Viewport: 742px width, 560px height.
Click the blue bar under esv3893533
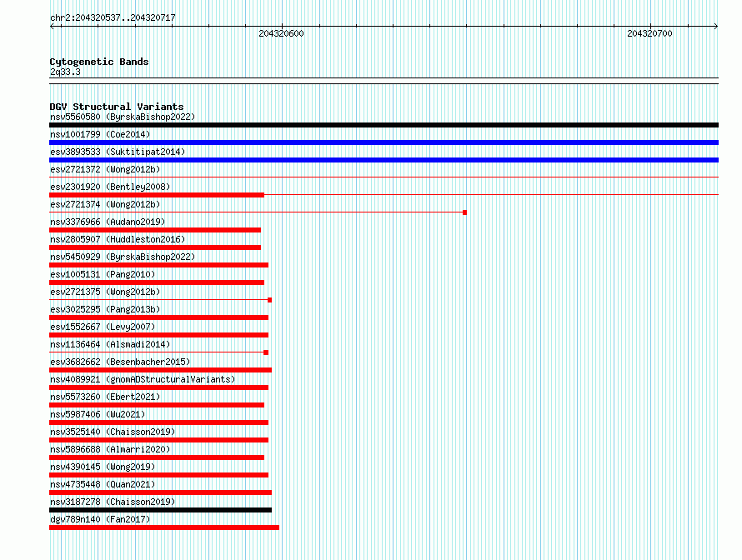tap(384, 160)
